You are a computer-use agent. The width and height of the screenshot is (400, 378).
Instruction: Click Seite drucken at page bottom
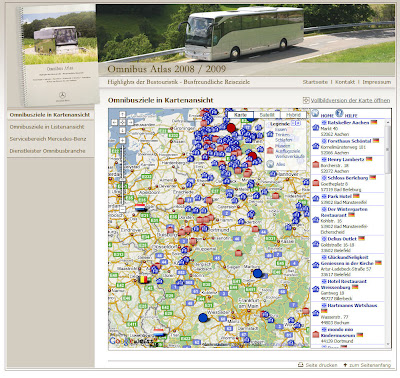[x=321, y=365]
